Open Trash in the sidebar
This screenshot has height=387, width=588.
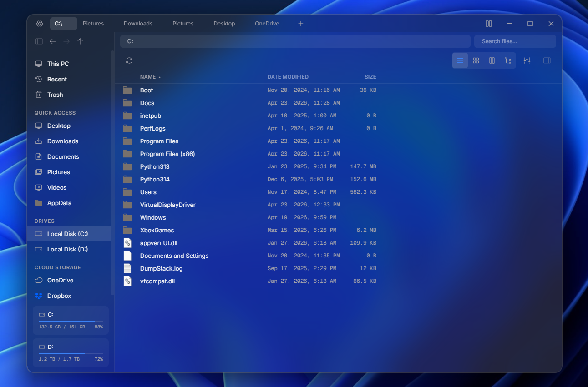click(x=55, y=95)
